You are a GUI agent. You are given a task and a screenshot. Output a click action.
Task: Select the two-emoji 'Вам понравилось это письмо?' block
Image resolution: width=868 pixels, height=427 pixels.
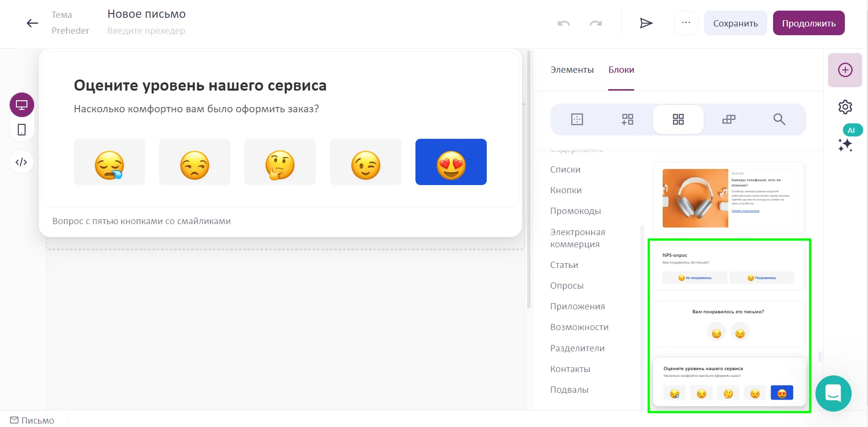click(x=729, y=324)
